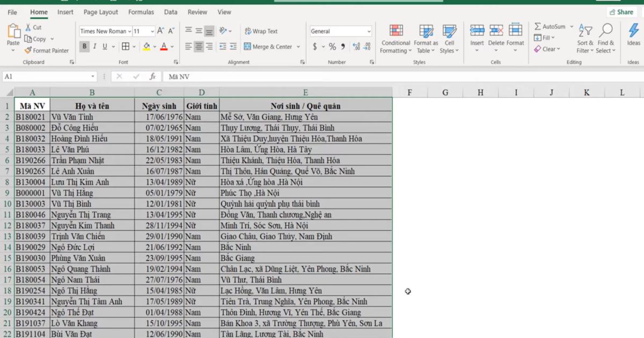The image size is (644, 338).
Task: Open Cell Styles gallery
Action: click(449, 39)
